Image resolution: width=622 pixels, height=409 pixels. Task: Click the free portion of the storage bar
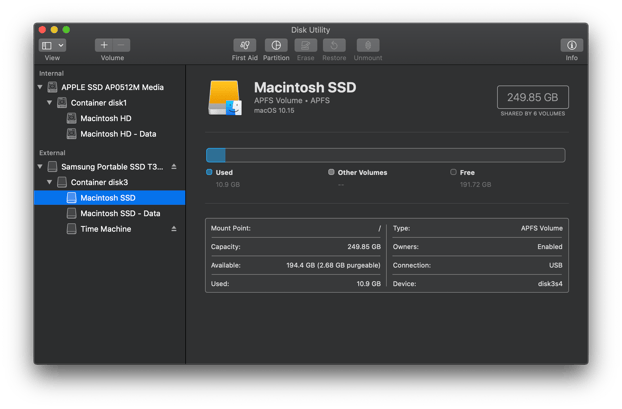pos(395,155)
